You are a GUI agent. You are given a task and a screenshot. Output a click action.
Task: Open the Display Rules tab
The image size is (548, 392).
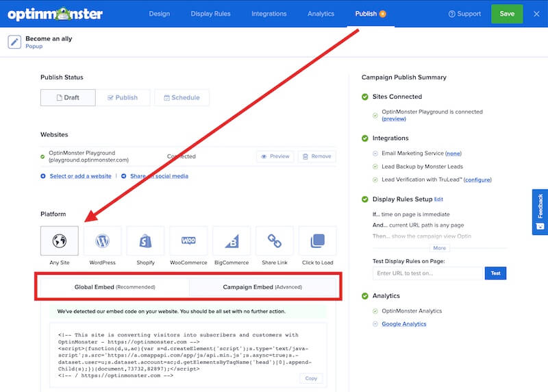coord(210,14)
